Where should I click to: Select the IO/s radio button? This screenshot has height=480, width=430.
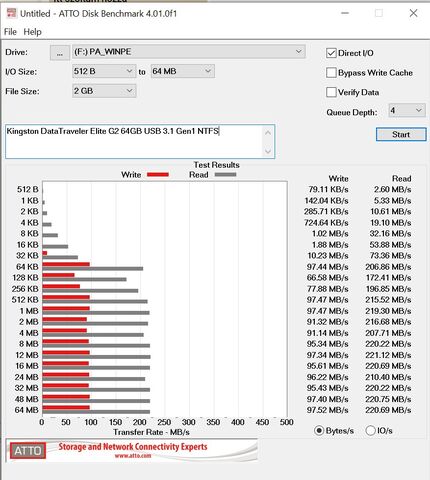pyautogui.click(x=370, y=431)
